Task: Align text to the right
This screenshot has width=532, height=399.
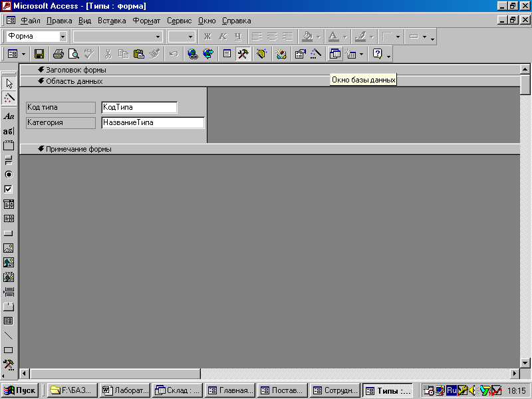Action: pyautogui.click(x=288, y=37)
